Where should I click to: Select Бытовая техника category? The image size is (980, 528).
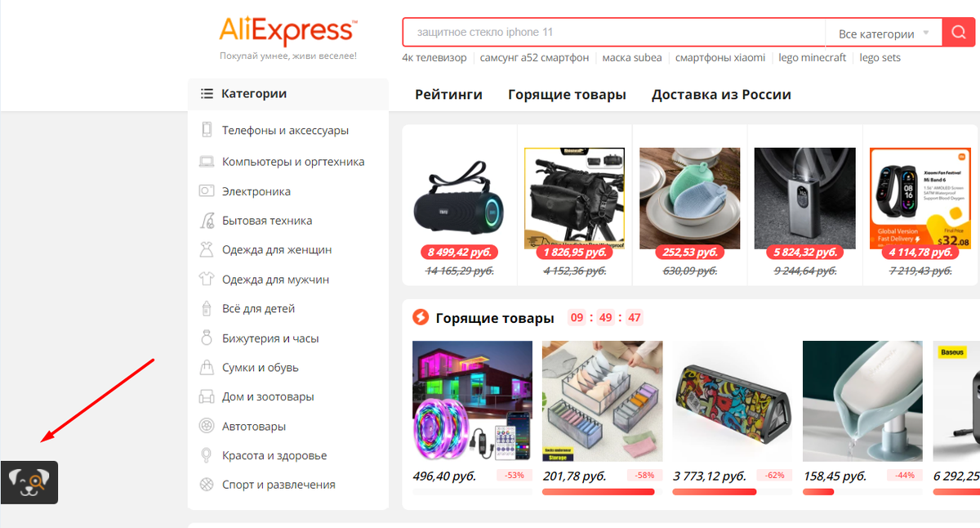[x=267, y=221]
